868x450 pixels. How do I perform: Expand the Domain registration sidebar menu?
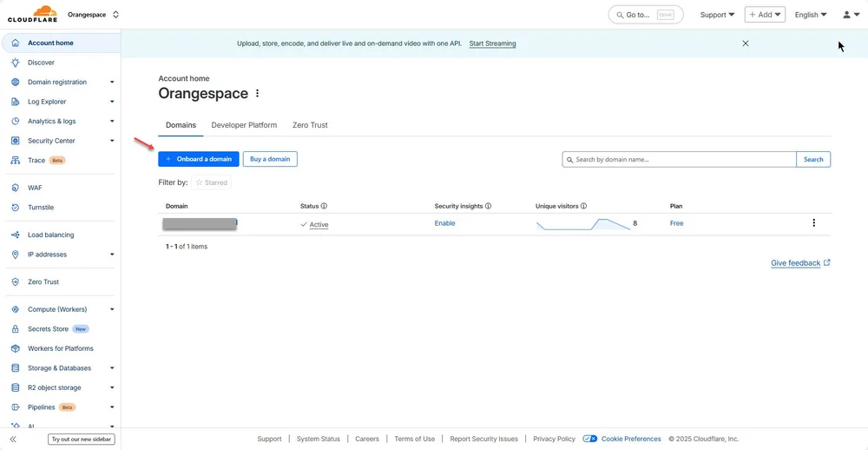point(112,82)
